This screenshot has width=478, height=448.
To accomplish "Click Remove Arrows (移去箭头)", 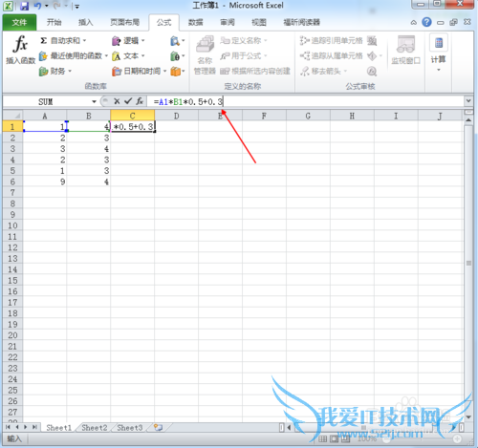I will coord(323,71).
